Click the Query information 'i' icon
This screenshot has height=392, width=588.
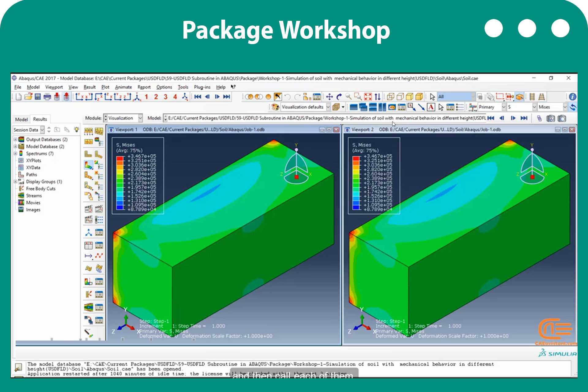point(572,97)
